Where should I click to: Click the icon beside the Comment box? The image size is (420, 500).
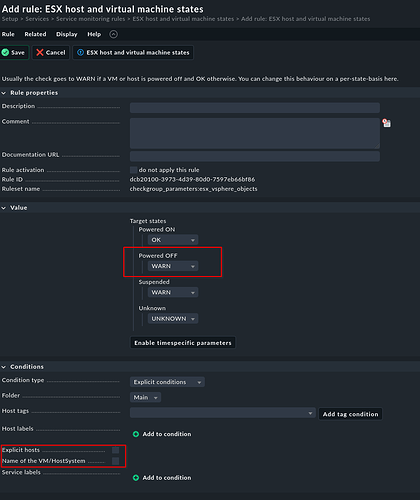pyautogui.click(x=387, y=123)
